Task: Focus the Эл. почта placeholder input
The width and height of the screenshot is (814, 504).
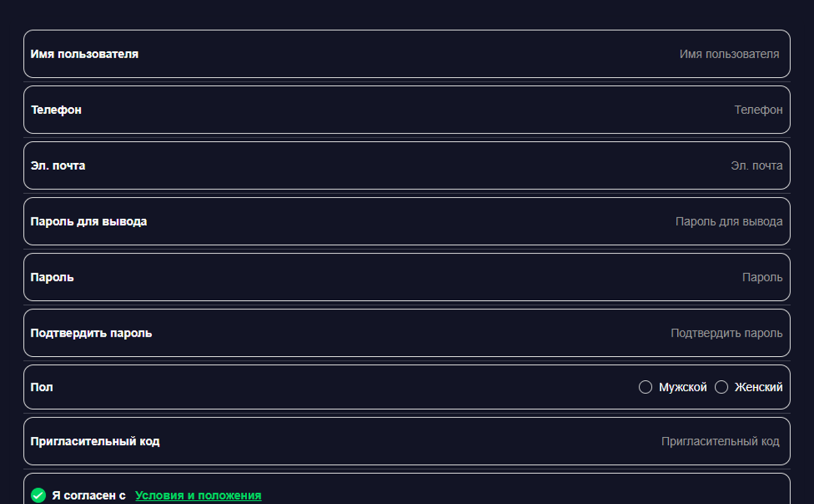Action: click(x=756, y=166)
